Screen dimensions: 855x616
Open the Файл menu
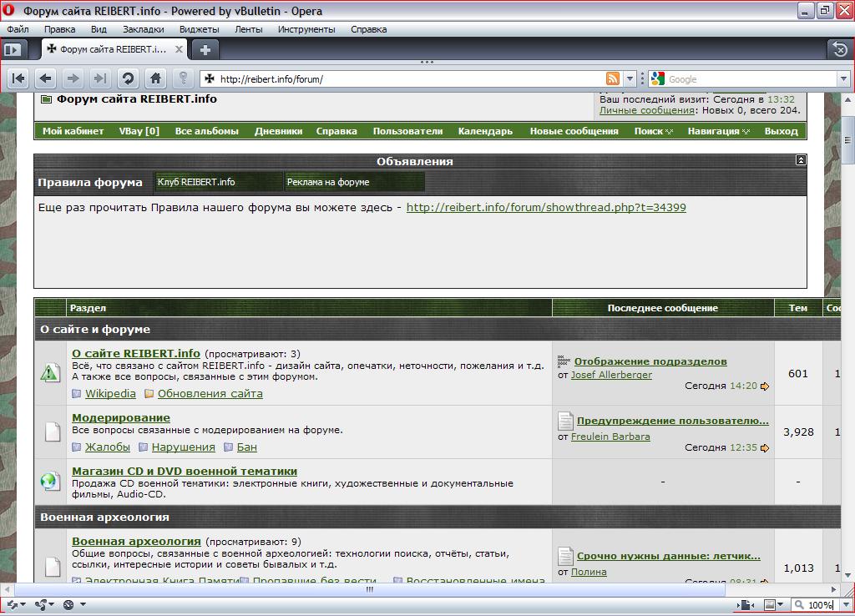(x=18, y=29)
